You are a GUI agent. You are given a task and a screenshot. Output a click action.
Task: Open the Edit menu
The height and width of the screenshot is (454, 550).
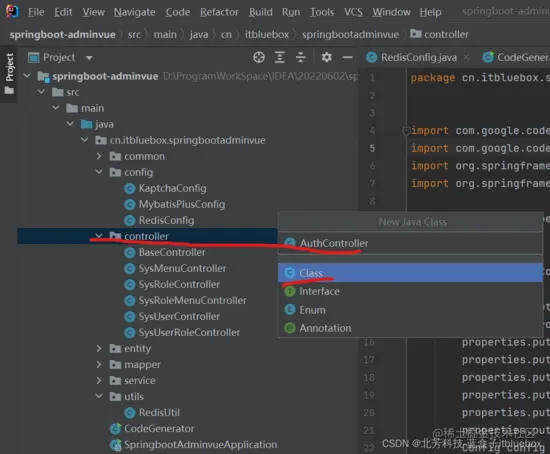[63, 12]
